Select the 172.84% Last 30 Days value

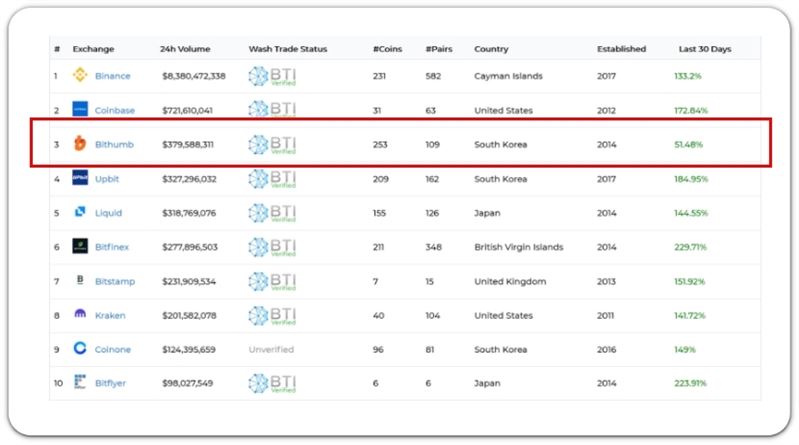click(690, 110)
